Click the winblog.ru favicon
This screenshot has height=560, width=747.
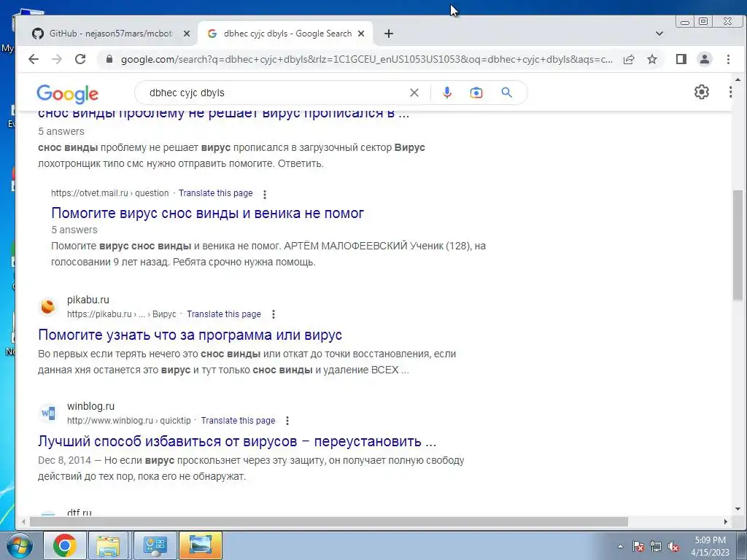coord(47,413)
